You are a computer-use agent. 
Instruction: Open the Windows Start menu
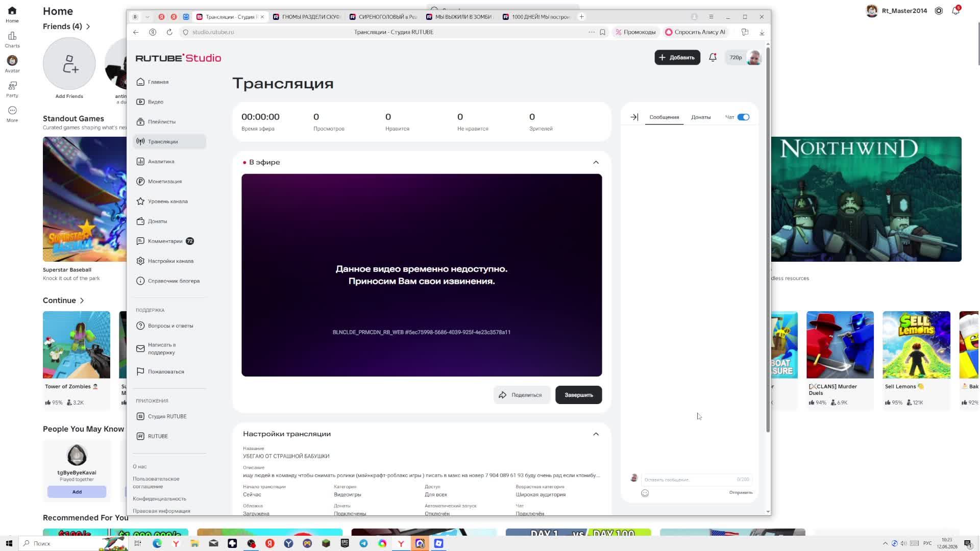9,543
